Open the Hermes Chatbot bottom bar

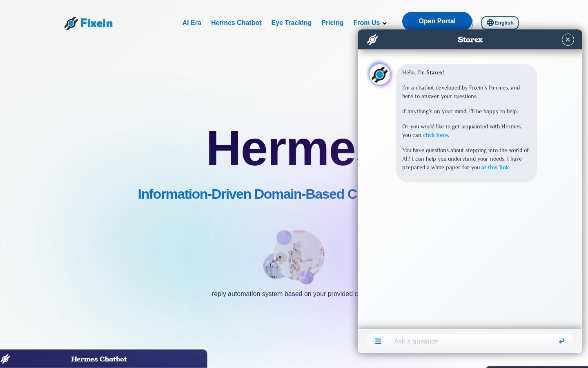click(x=104, y=359)
